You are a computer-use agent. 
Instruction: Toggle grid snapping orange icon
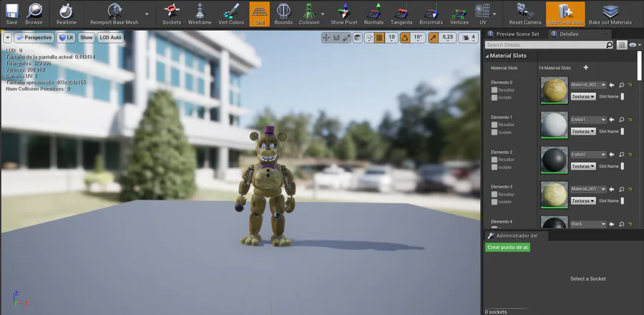tap(379, 38)
